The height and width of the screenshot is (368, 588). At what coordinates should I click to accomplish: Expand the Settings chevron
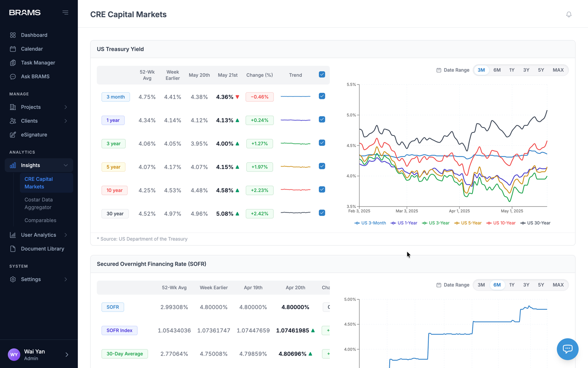[x=66, y=279]
